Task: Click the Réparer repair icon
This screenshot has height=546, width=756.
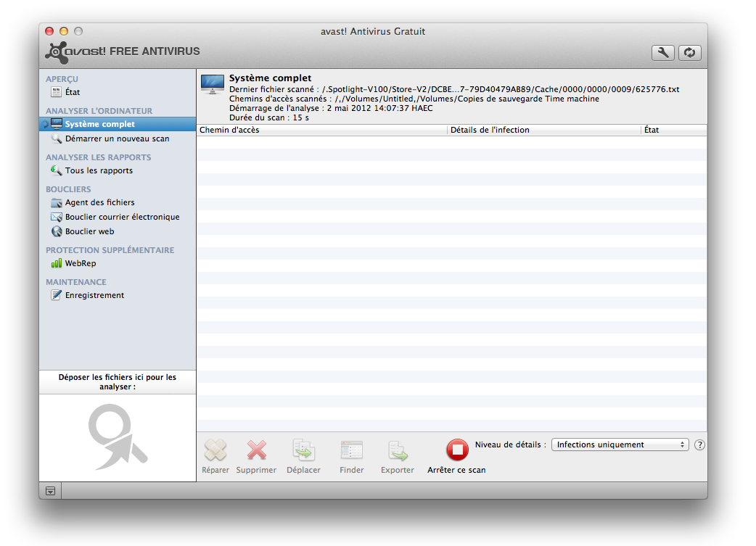Action: [x=215, y=451]
